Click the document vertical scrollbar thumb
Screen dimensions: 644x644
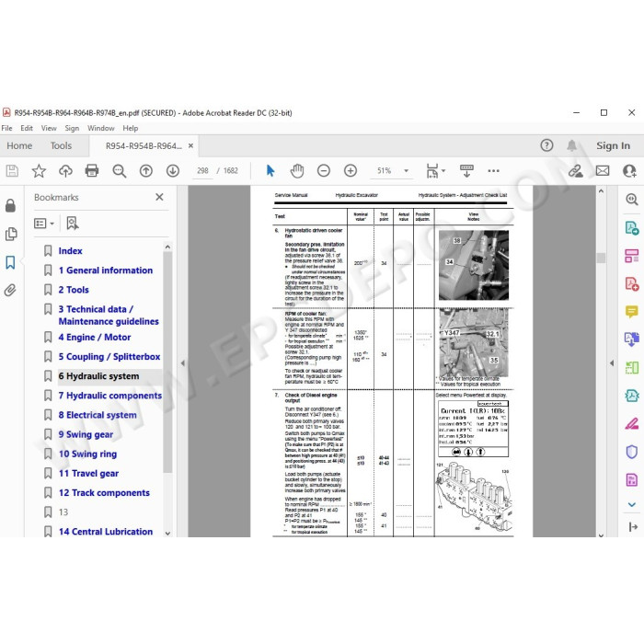click(x=601, y=258)
